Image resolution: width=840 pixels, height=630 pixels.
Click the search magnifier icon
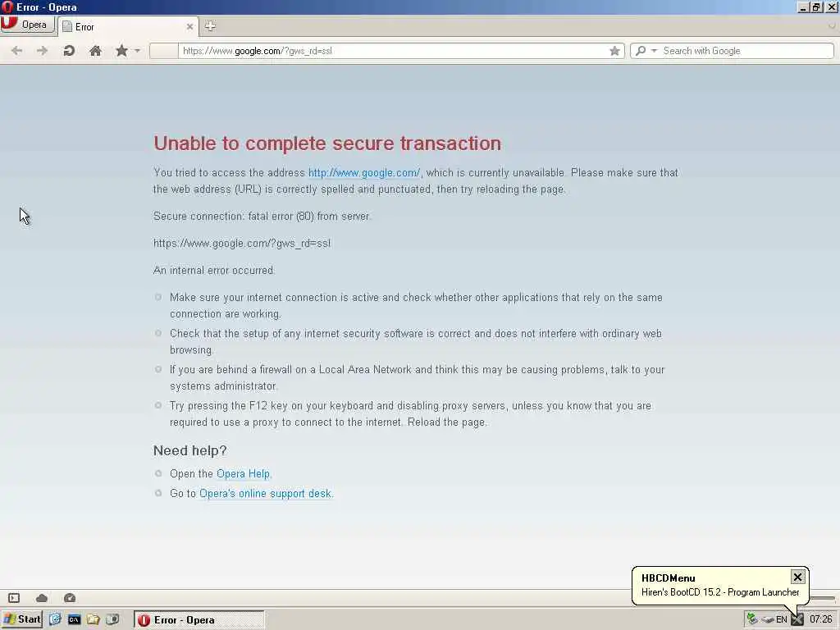tap(641, 51)
